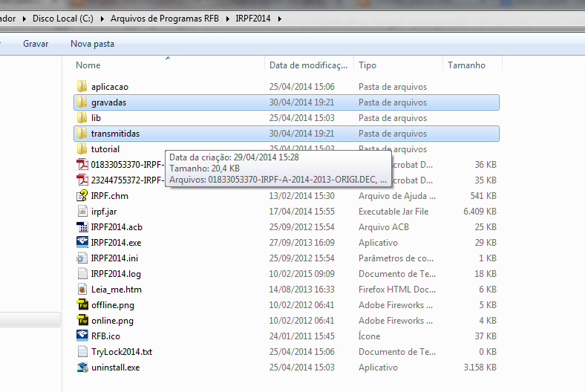Click IRPF2014 breadcrumb segment
Image resolution: width=585 pixels, height=392 pixels.
[x=253, y=19]
